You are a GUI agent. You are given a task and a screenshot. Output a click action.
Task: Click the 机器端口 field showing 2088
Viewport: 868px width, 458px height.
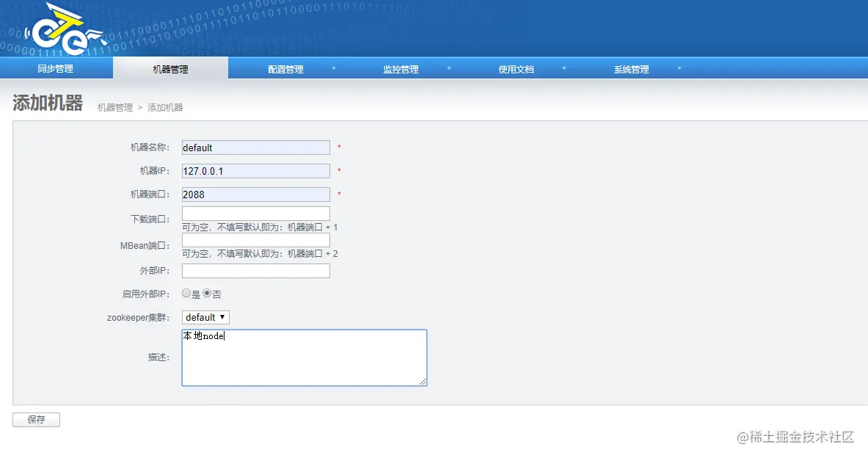pos(255,194)
